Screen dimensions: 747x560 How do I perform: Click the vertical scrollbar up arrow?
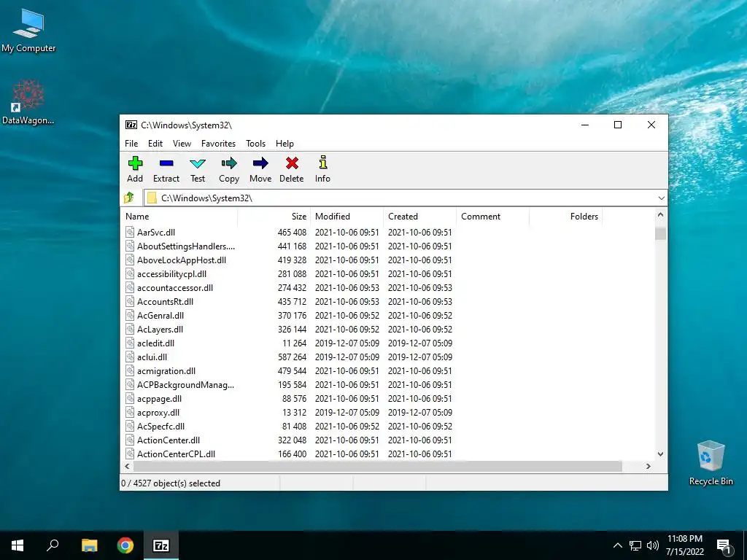click(x=660, y=215)
